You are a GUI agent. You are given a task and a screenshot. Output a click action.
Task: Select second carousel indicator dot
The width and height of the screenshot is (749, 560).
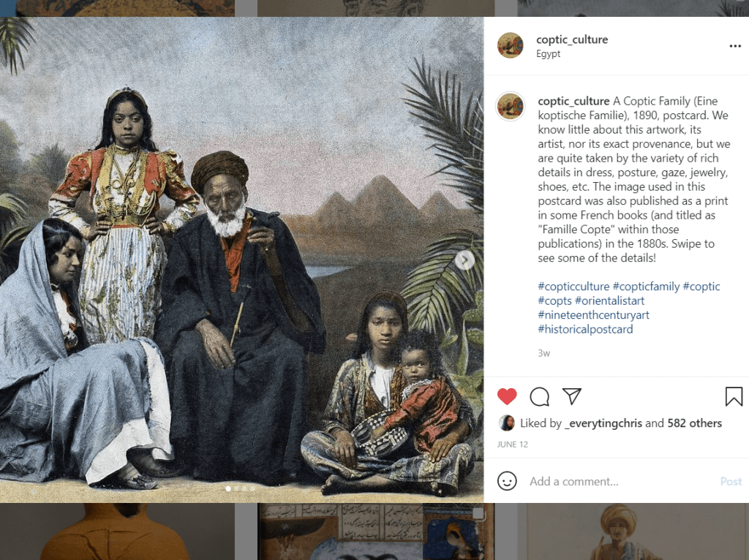tap(236, 489)
